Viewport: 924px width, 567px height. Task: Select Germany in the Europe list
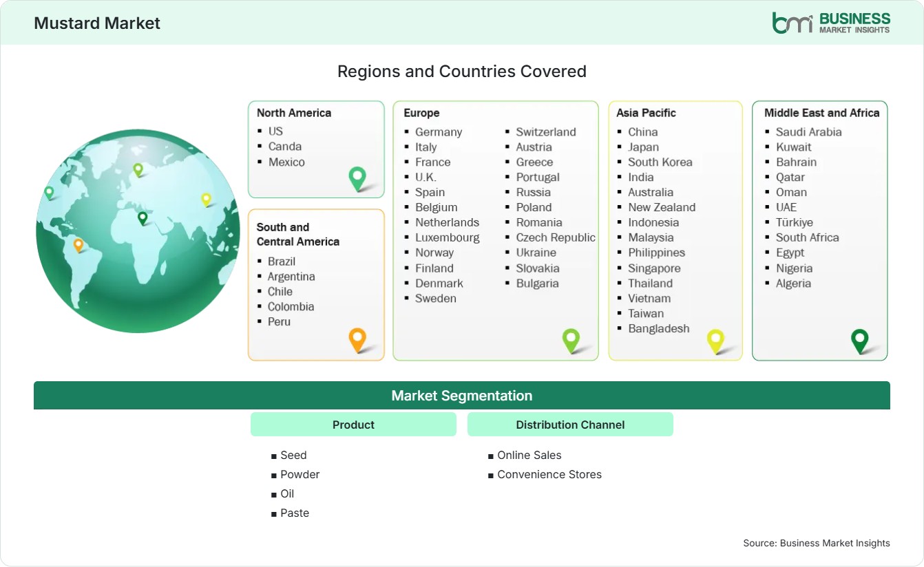439,131
